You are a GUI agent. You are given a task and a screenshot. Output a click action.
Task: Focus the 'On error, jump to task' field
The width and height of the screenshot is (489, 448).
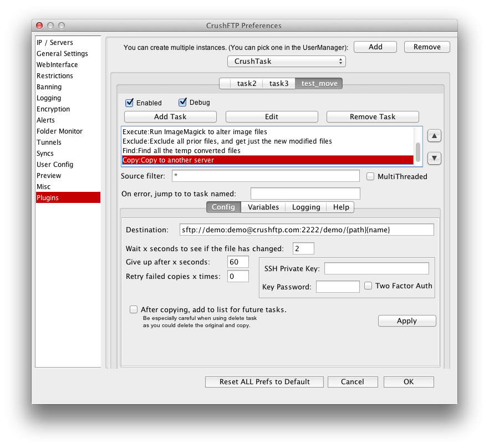(305, 194)
